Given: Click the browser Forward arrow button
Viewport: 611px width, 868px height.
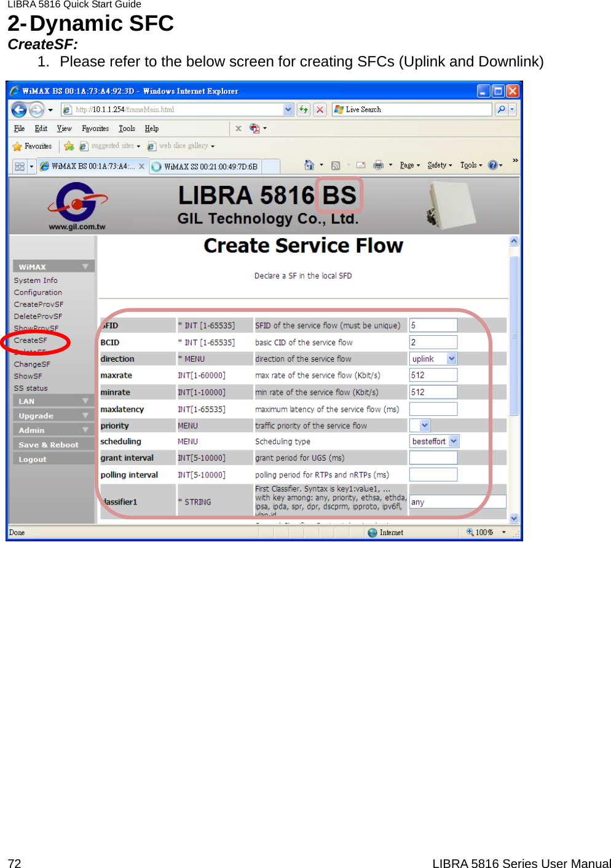Looking at the screenshot, I should tap(37, 109).
